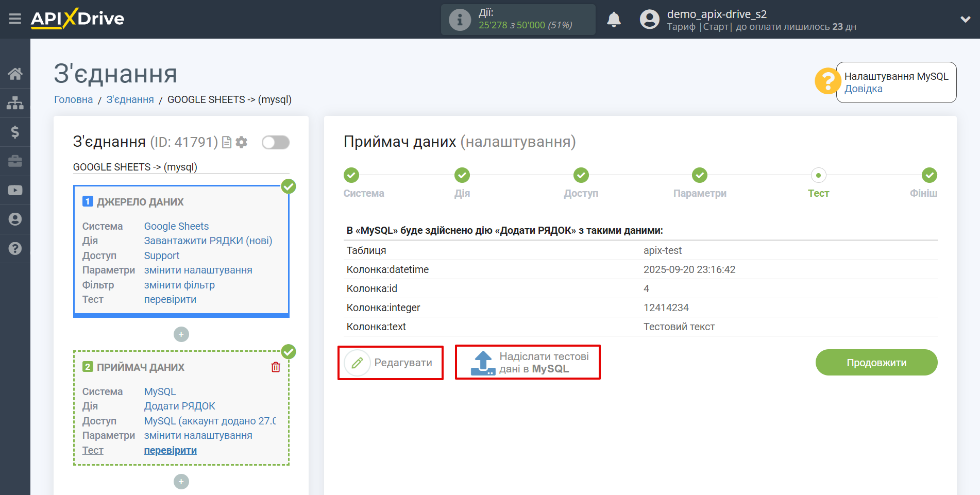Expand the account dropdown chevron

[x=965, y=20]
